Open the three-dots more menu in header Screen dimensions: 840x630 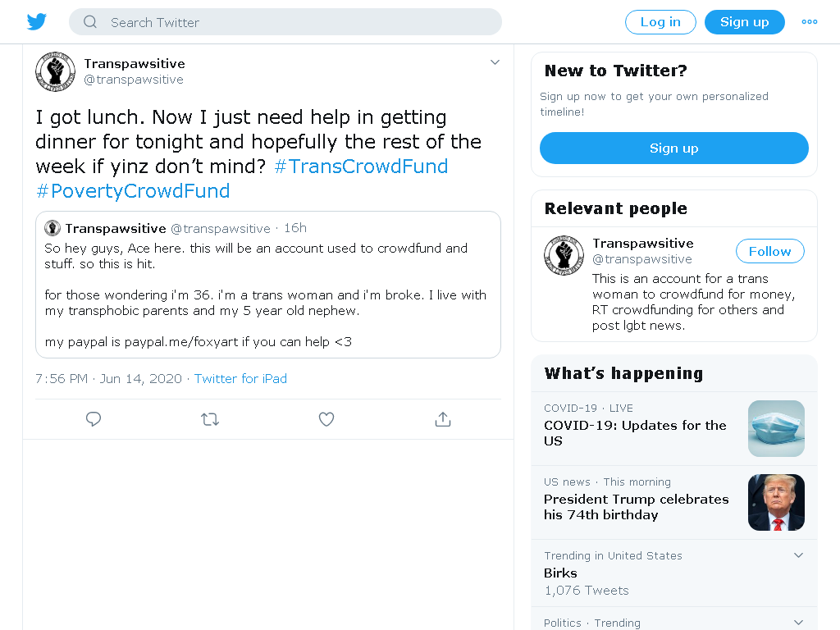pos(810,22)
